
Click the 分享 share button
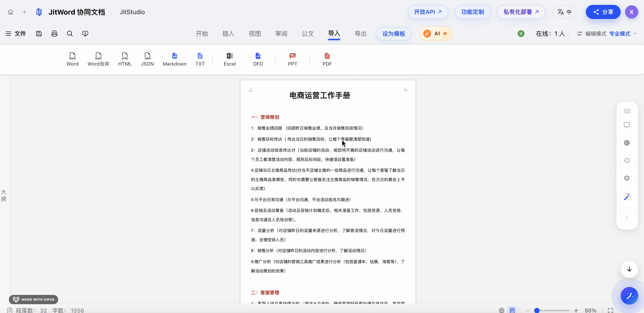tap(603, 12)
